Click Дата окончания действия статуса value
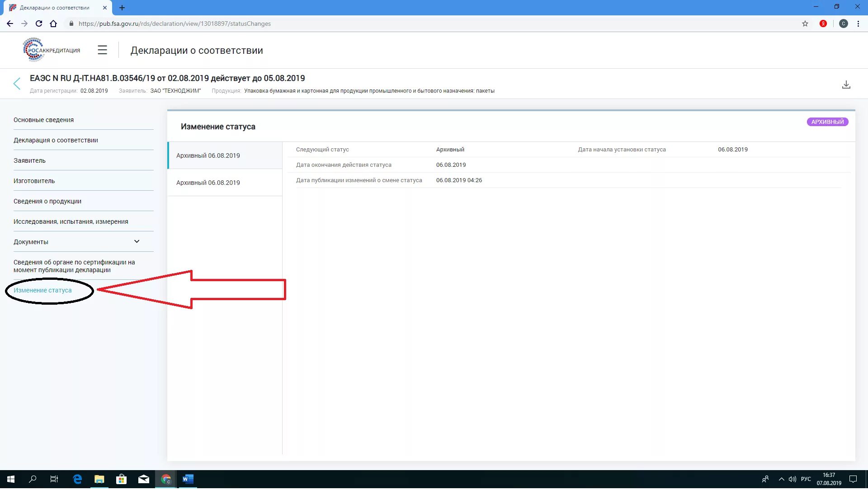The height and width of the screenshot is (490, 868). pyautogui.click(x=451, y=165)
